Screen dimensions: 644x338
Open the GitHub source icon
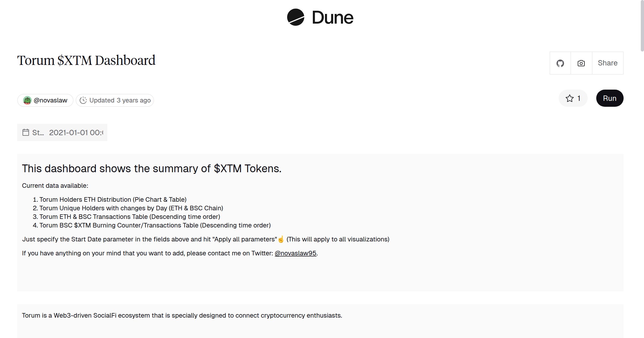[561, 63]
